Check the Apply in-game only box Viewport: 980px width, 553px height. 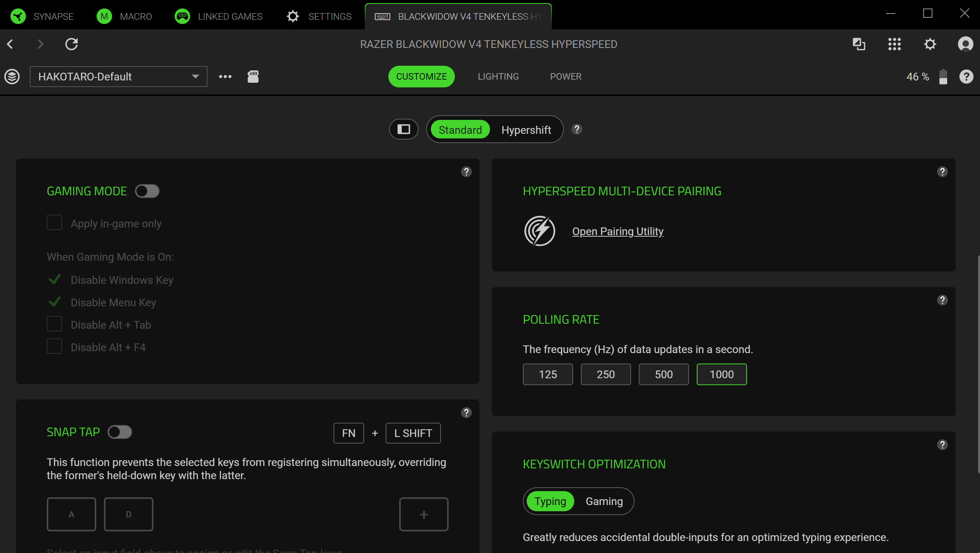click(54, 223)
